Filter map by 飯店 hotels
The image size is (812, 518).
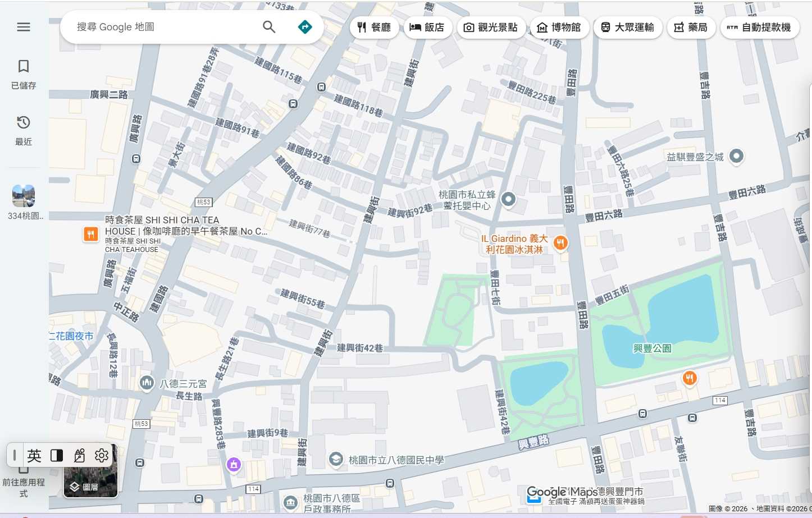coord(427,27)
